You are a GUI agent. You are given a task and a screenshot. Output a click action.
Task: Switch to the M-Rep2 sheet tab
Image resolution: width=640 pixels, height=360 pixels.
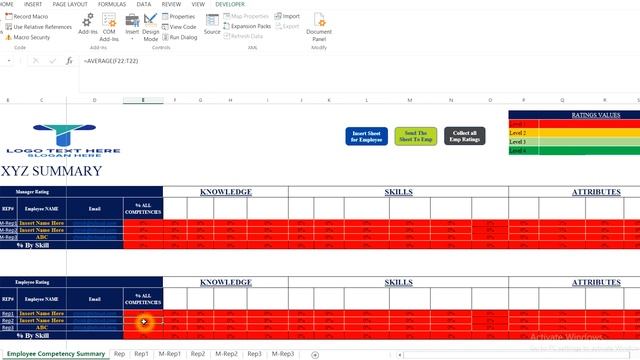[x=226, y=354]
